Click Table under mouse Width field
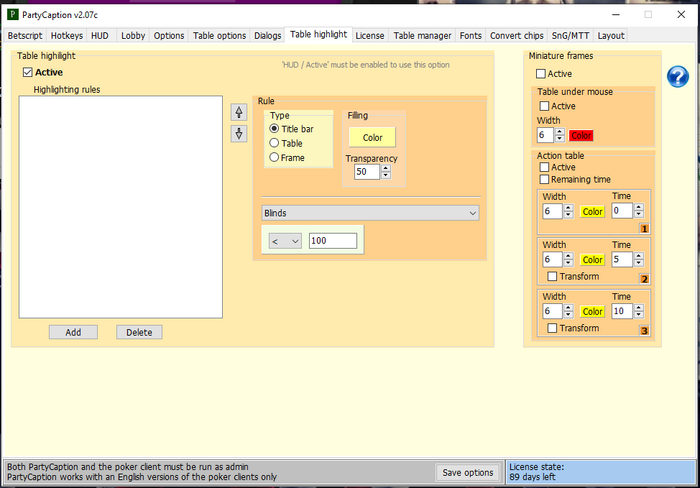The image size is (700, 488). (x=545, y=135)
